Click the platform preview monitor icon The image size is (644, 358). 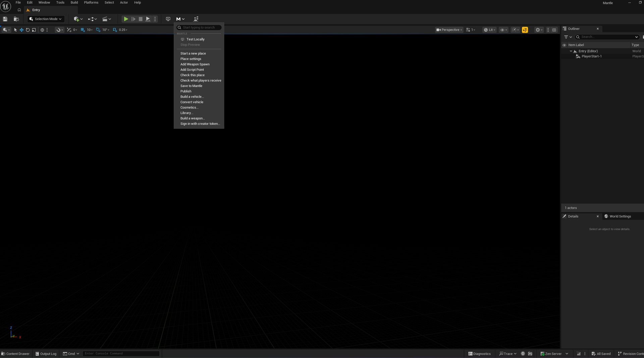[168, 19]
